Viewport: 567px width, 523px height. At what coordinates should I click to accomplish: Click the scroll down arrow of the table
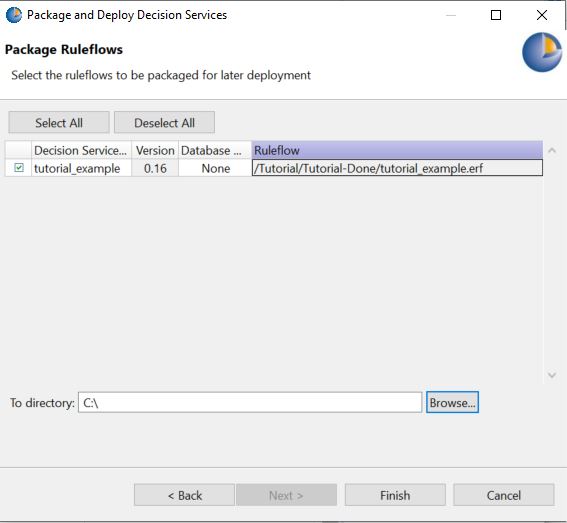552,375
